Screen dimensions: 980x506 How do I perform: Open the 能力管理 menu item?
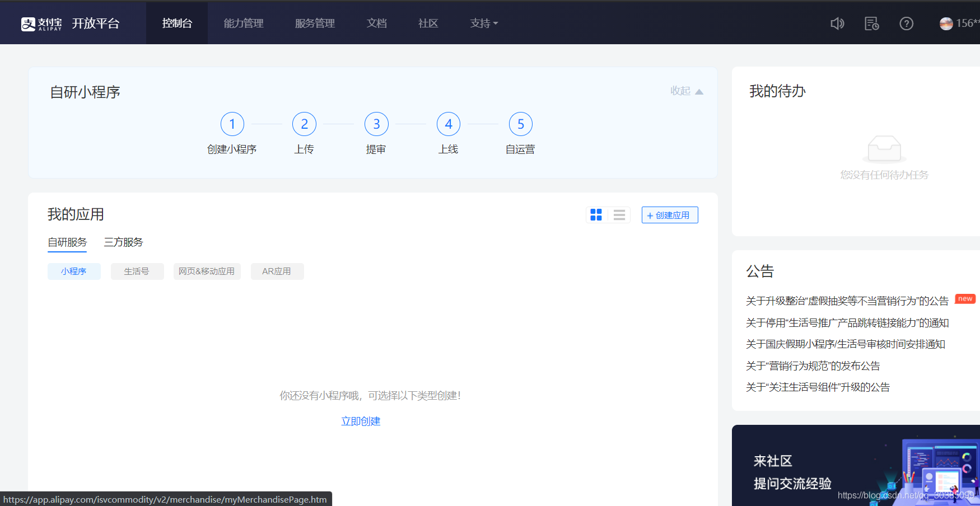click(243, 23)
